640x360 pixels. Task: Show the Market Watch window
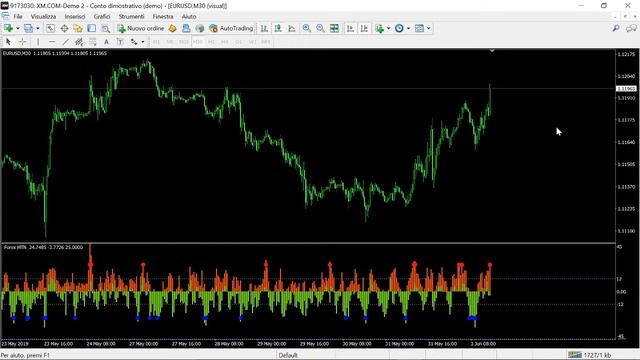click(x=50, y=28)
